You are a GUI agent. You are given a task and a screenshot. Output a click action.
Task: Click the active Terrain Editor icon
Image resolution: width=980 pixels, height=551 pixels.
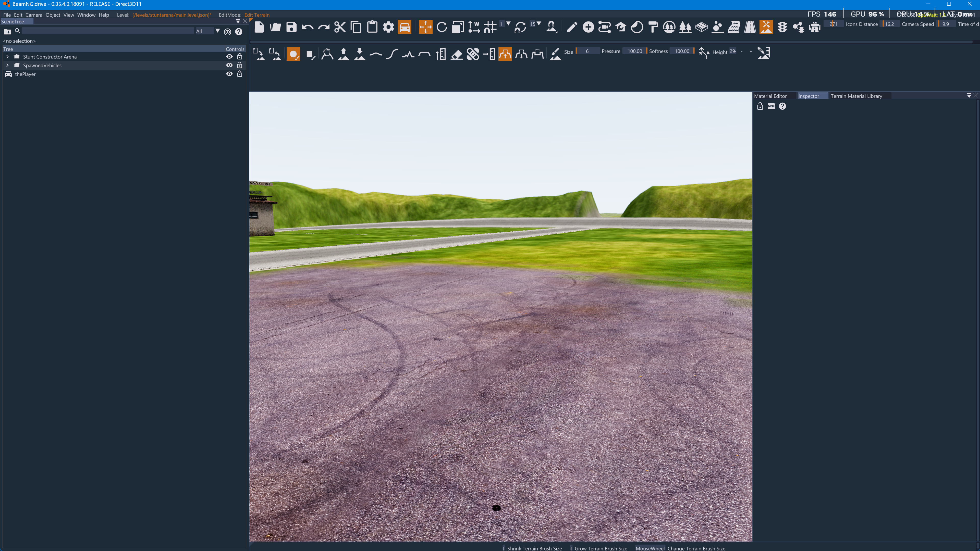766,27
